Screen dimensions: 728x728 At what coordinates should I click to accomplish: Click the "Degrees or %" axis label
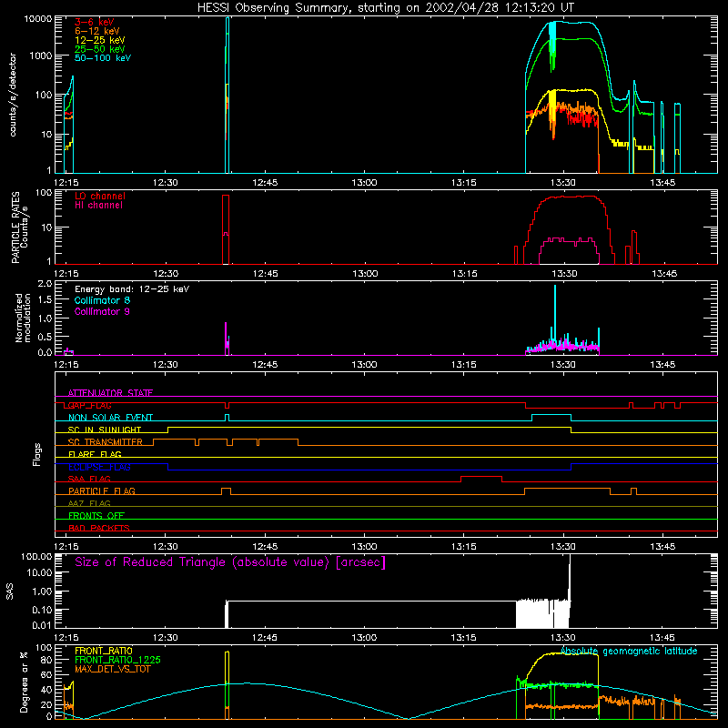(24, 682)
